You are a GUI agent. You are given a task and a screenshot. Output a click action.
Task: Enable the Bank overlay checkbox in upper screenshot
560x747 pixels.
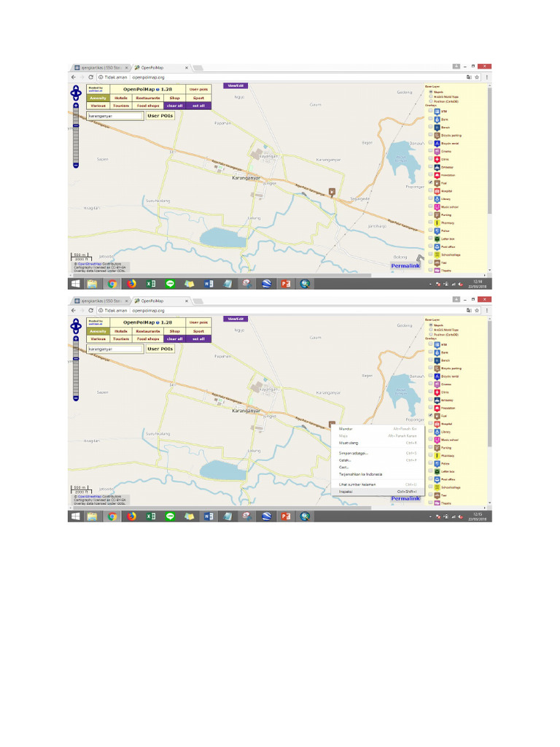coord(430,119)
